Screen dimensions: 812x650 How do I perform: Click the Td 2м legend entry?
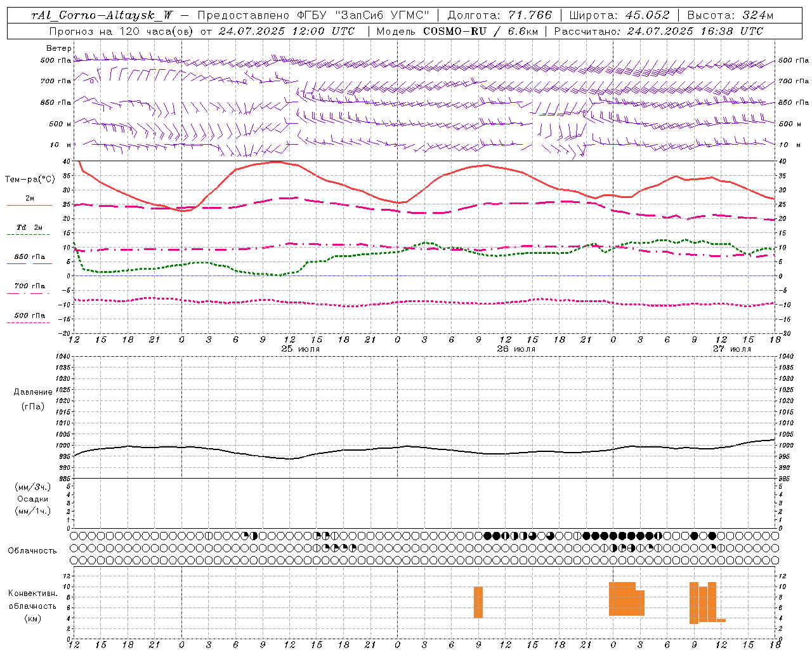coord(30,227)
